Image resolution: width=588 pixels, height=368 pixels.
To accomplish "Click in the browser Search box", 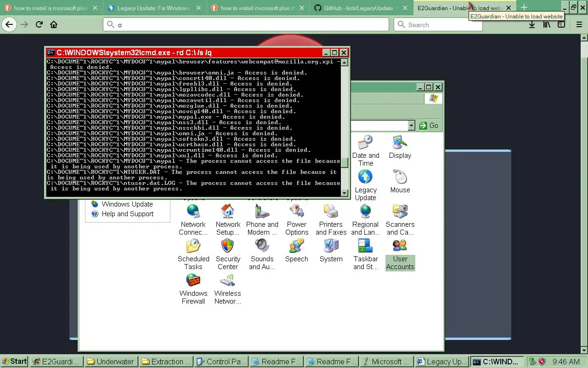I will [x=438, y=25].
